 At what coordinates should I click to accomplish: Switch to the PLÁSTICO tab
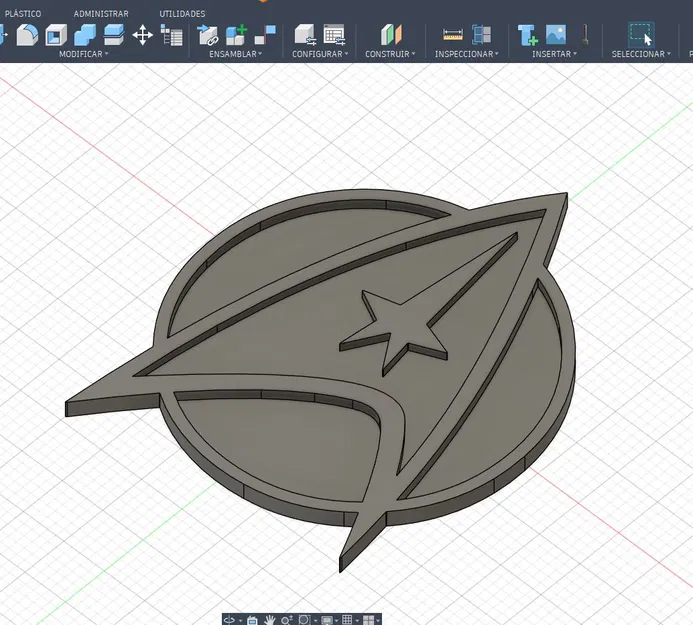click(x=23, y=14)
